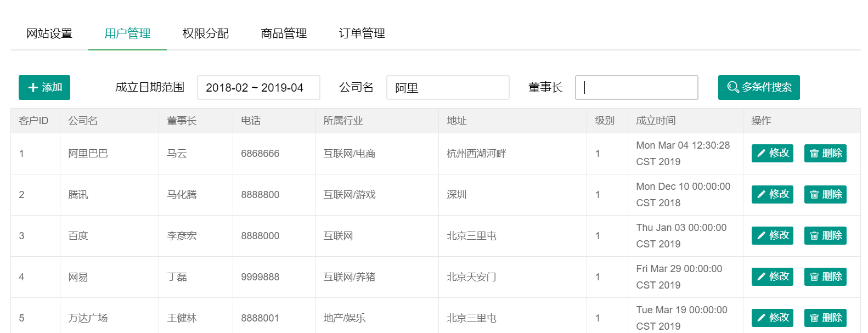Remove the 百度 record

[x=825, y=235]
